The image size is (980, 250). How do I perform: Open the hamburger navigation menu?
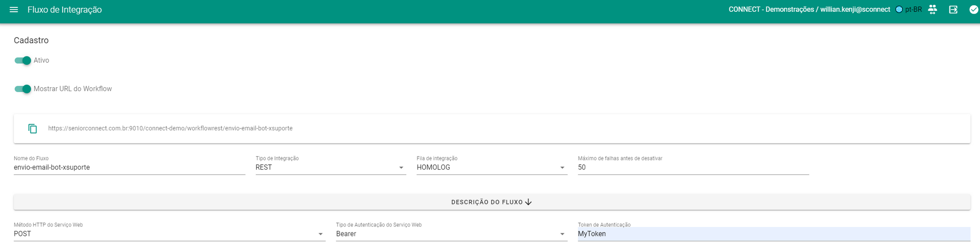(x=14, y=10)
